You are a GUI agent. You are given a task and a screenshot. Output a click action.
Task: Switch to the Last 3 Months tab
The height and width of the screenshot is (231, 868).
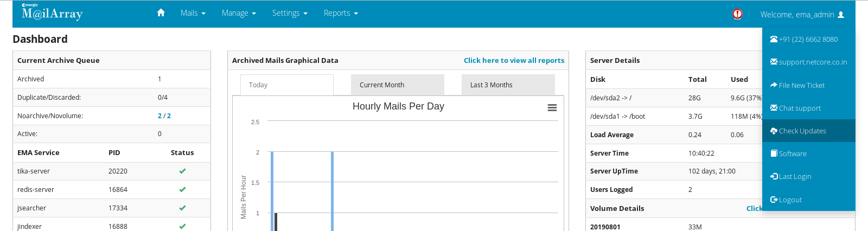pos(508,85)
